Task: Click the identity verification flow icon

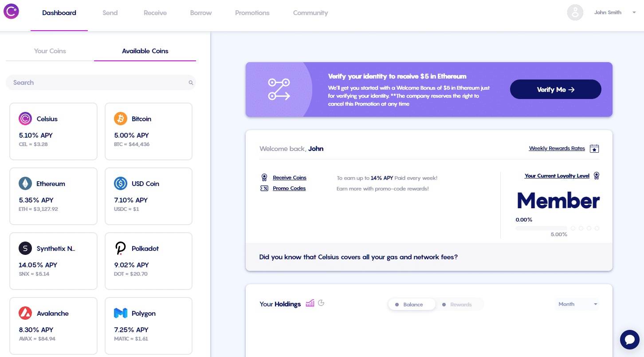Action: pyautogui.click(x=279, y=89)
